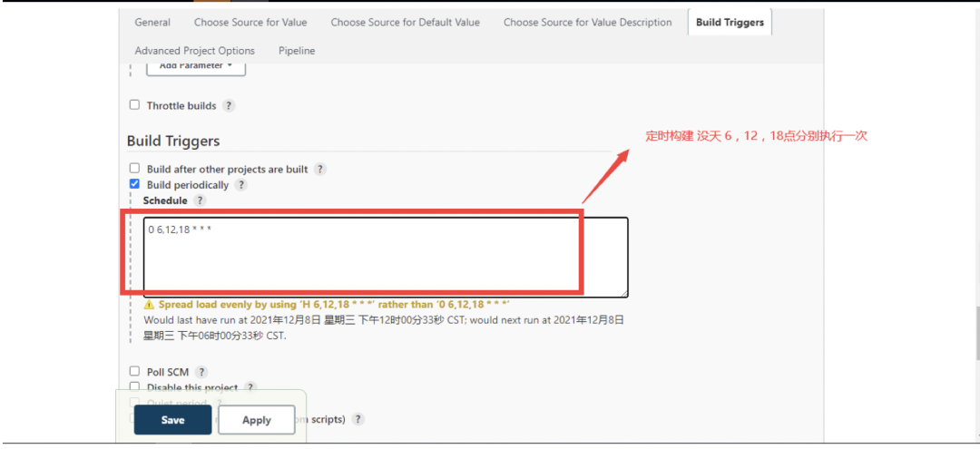
Task: Open help icon beside Schedule label
Action: pos(200,200)
